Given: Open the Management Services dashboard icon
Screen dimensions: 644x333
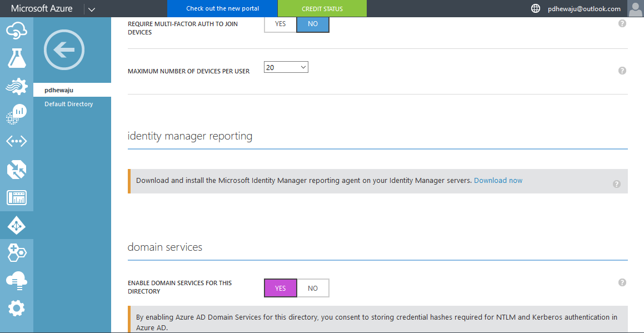Looking at the screenshot, I should pyautogui.click(x=17, y=198).
